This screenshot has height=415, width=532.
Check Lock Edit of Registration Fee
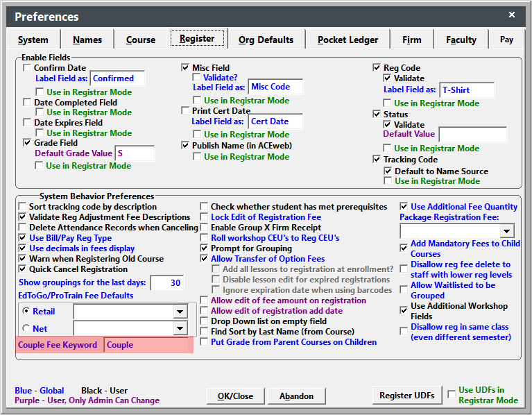[x=204, y=217]
